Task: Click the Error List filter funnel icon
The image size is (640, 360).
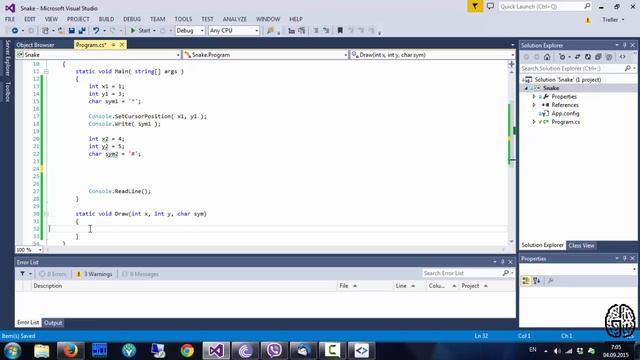Action: [x=22, y=274]
